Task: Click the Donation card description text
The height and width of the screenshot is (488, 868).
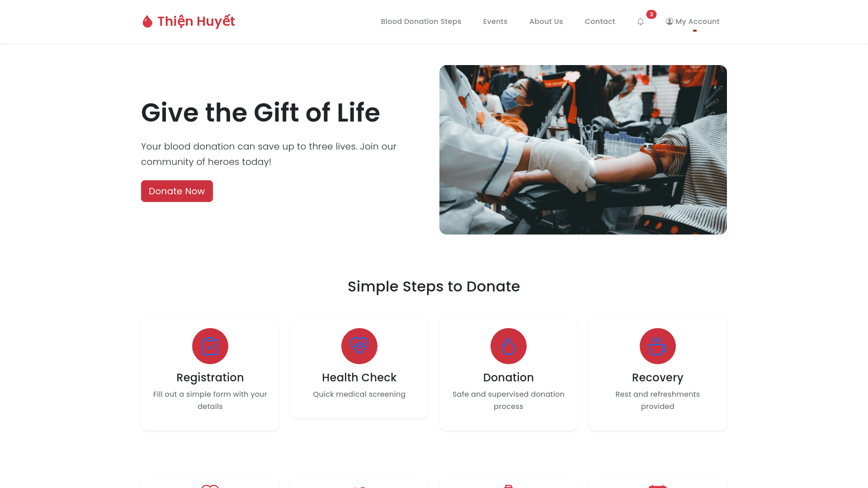Action: pyautogui.click(x=509, y=400)
